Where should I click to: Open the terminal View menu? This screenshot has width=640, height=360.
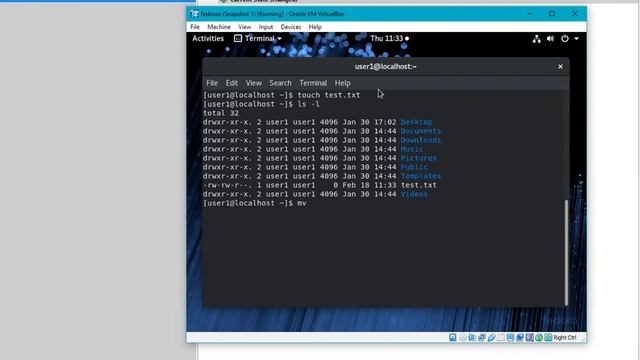(x=253, y=83)
